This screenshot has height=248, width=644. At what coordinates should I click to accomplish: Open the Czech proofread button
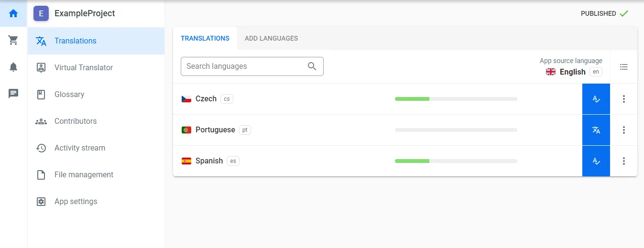[596, 99]
